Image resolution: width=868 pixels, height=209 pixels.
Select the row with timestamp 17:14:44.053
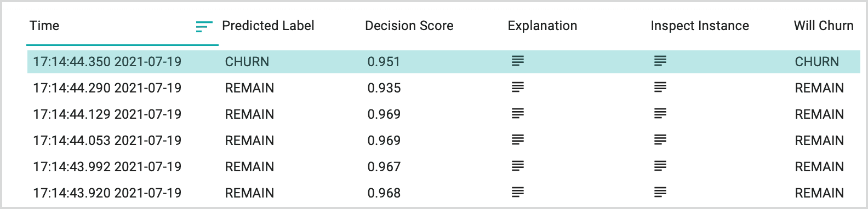(444, 141)
